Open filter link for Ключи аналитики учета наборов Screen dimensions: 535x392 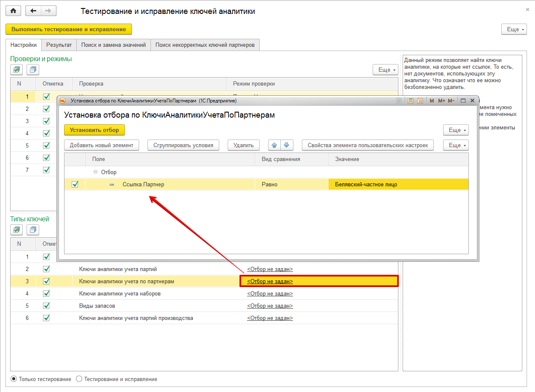point(270,293)
